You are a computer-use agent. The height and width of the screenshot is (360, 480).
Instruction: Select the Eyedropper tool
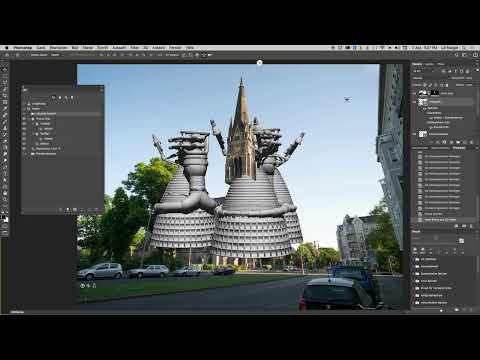[5, 108]
